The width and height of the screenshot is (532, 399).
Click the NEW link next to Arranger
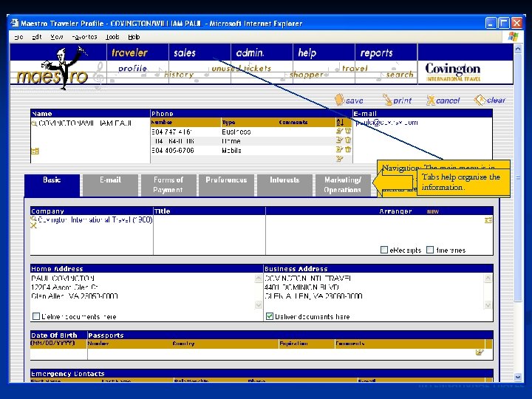pos(432,211)
